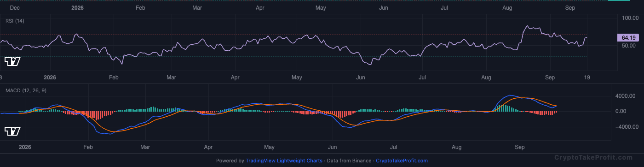Open the TradingView Lightweight Charts link
This screenshot has width=644, height=167.
pyautogui.click(x=284, y=161)
